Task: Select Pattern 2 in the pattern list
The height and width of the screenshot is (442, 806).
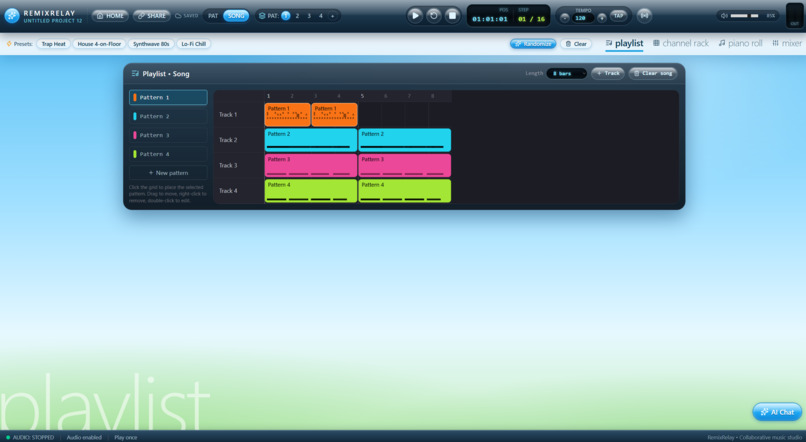Action: [168, 116]
